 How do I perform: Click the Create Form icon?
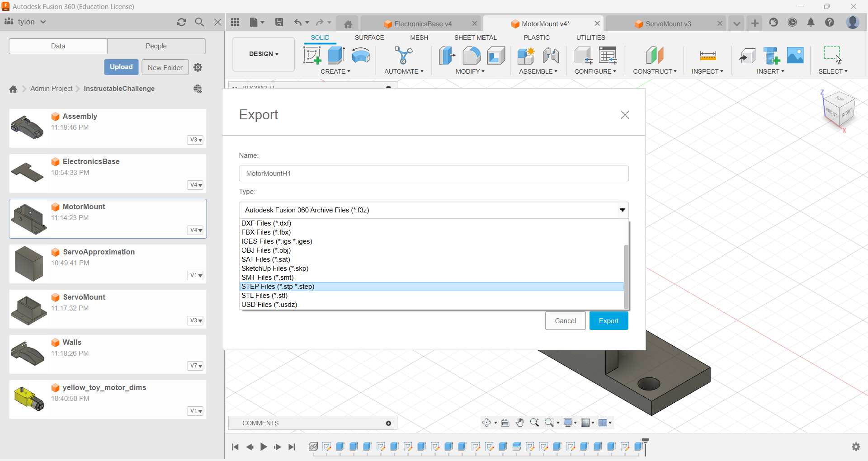click(361, 56)
